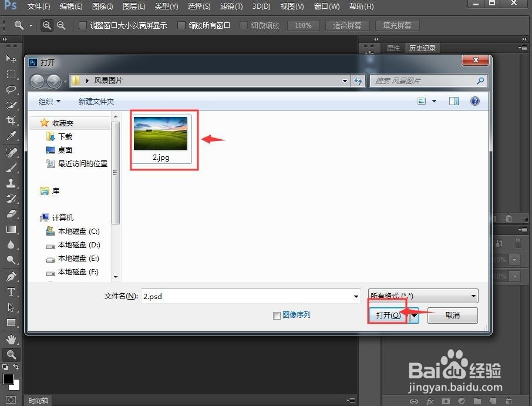Screen dimensions: 532x406
Task: Select the Clone Stamp tool
Action: [x=11, y=183]
